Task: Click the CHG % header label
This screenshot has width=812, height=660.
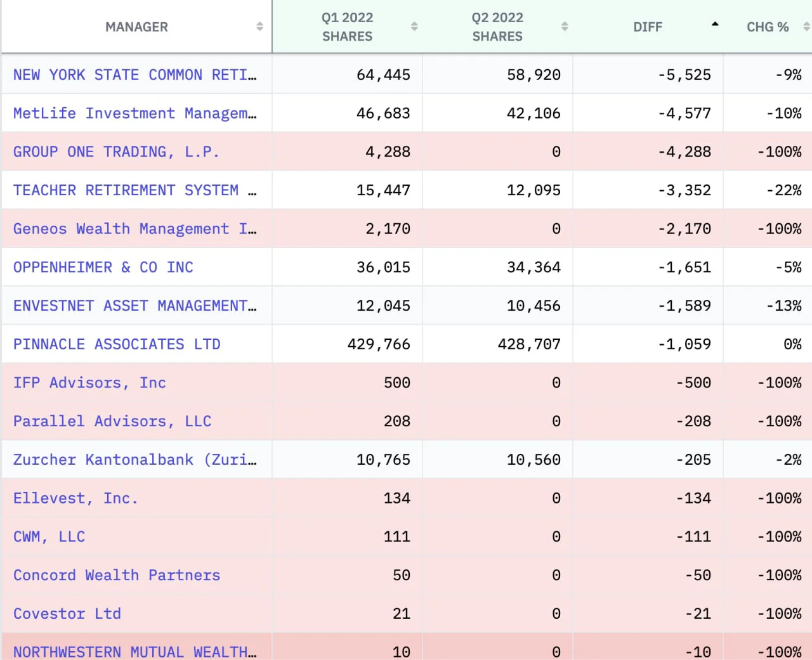Action: coord(768,27)
